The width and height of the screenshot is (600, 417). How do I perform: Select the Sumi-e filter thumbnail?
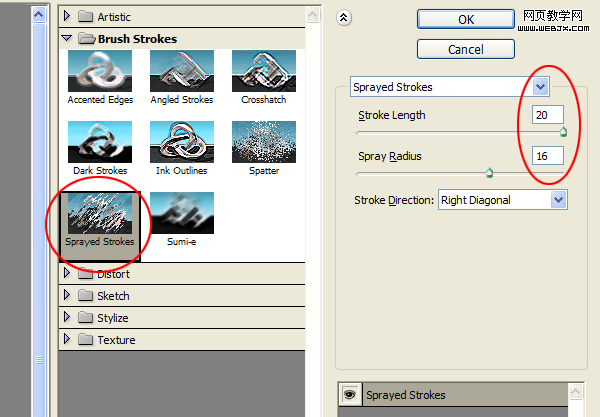(182, 213)
